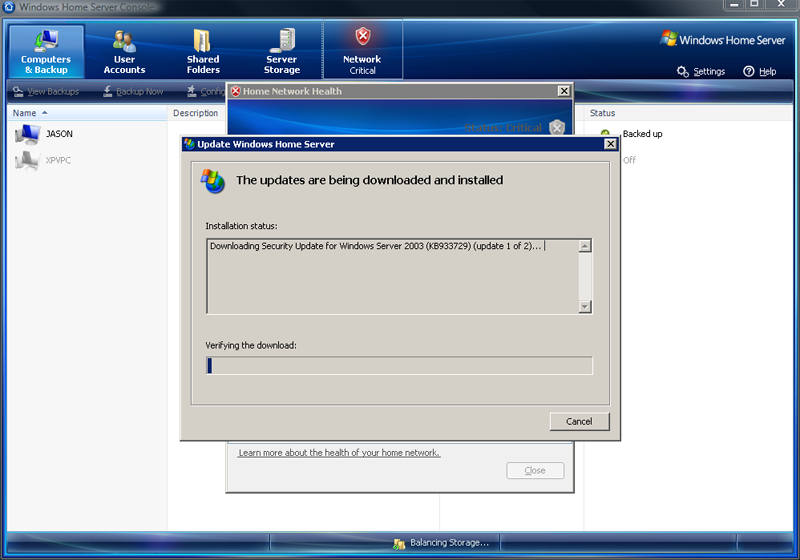Click the Description column header
Screen dimensions: 800x560
[195, 113]
